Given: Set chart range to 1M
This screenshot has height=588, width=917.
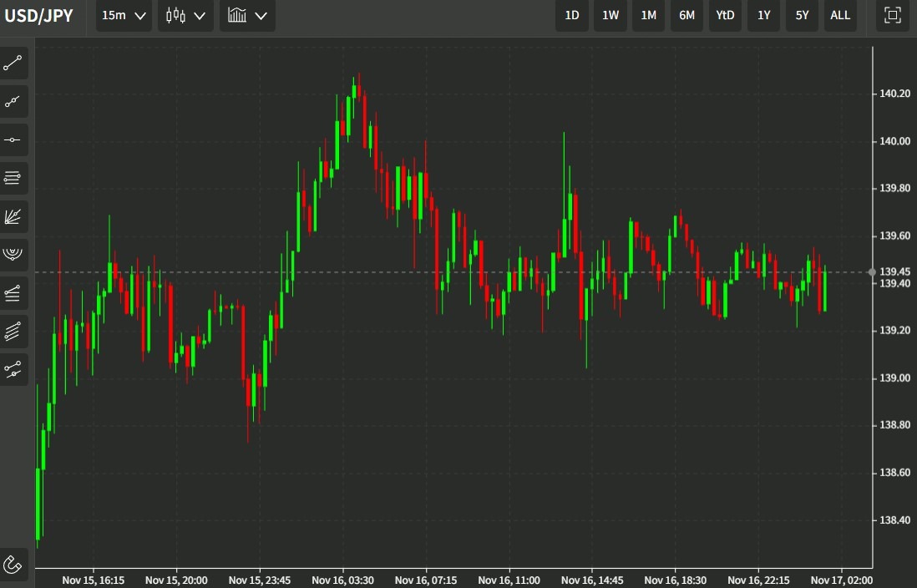Looking at the screenshot, I should point(649,15).
